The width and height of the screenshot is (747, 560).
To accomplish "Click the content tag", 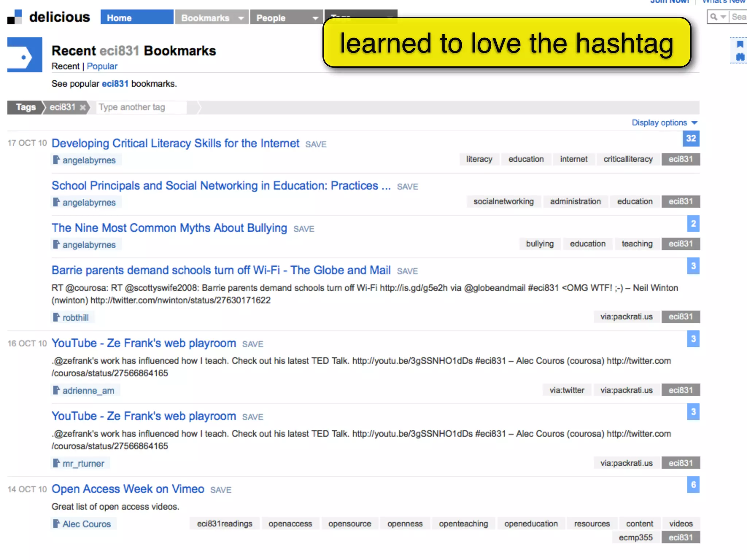I will pyautogui.click(x=639, y=524).
